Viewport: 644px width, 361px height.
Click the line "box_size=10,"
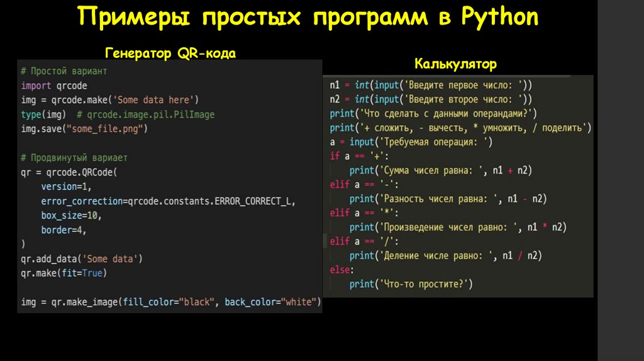pos(72,216)
